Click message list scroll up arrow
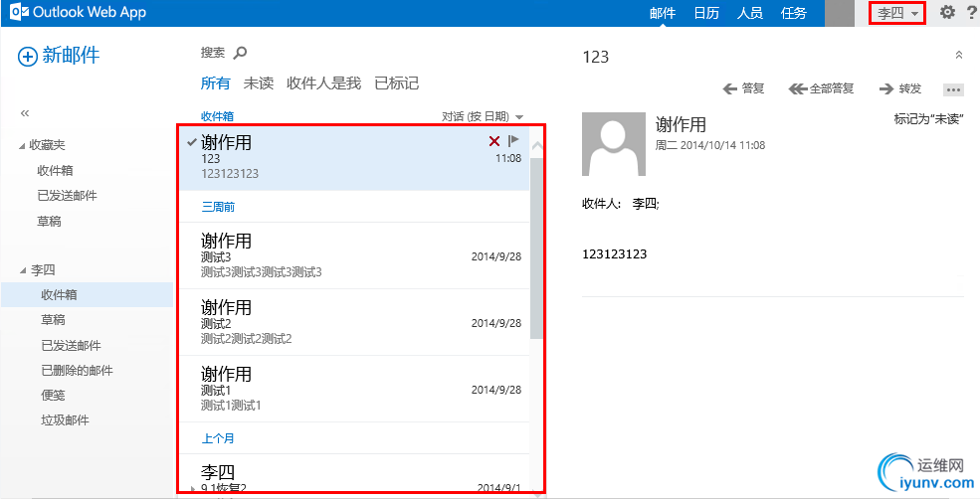 (536, 145)
